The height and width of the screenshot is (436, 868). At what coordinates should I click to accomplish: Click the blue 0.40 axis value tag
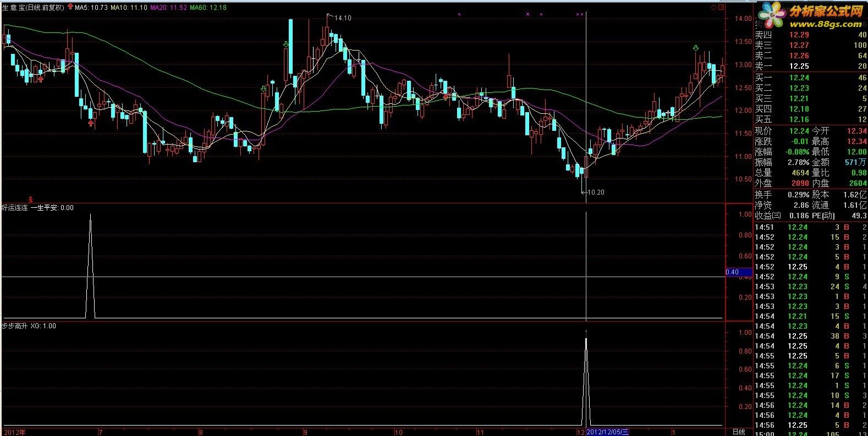coord(739,272)
